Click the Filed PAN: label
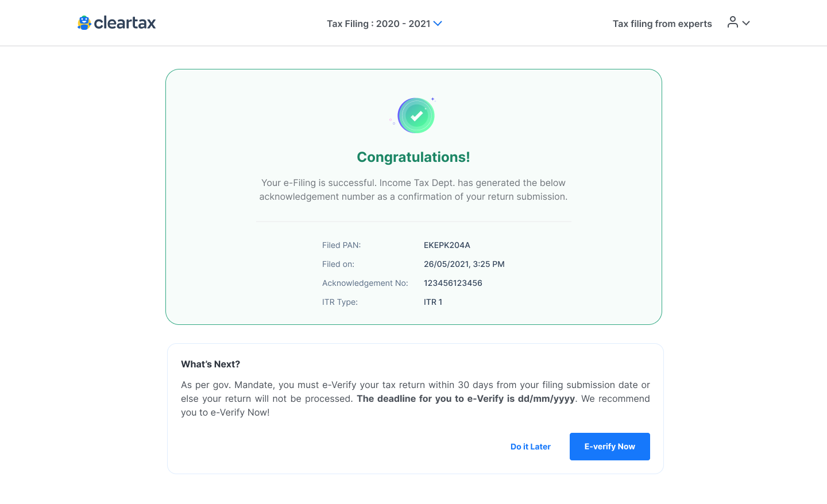This screenshot has width=827, height=504. click(x=341, y=245)
